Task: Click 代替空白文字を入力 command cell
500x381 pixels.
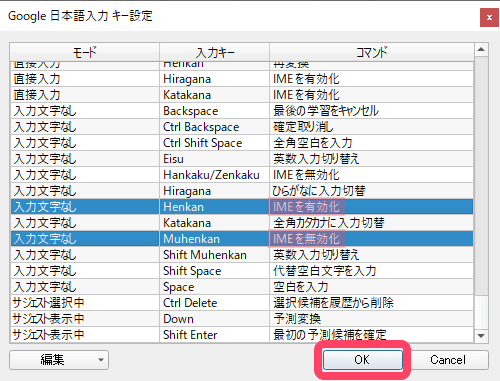Action: click(x=371, y=271)
